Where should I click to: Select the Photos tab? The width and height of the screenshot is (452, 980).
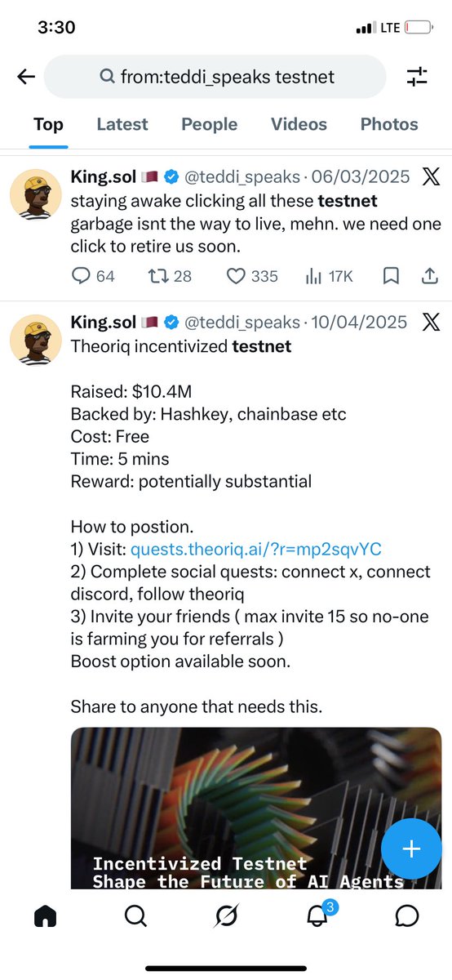[x=389, y=124]
